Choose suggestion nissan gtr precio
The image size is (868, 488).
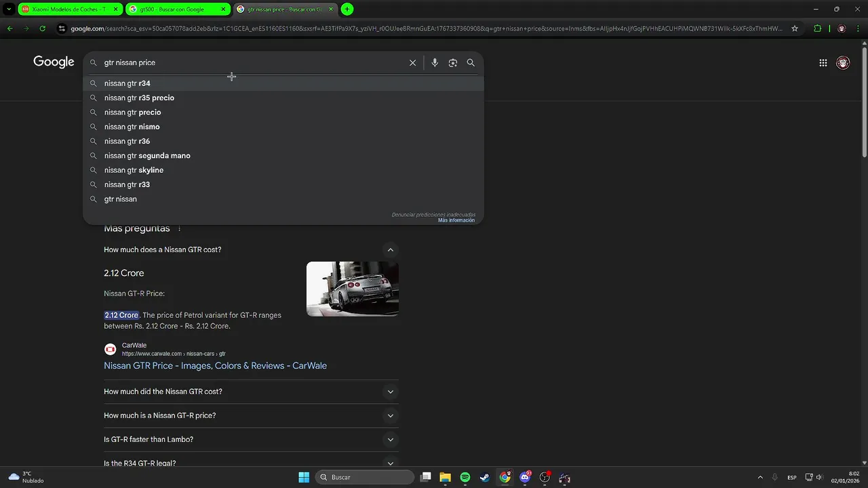pyautogui.click(x=283, y=113)
